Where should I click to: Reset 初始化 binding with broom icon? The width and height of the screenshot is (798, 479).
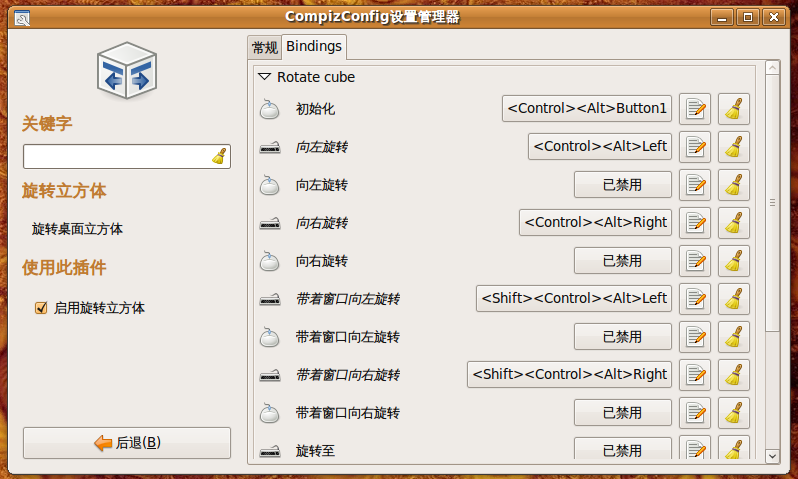click(x=733, y=108)
